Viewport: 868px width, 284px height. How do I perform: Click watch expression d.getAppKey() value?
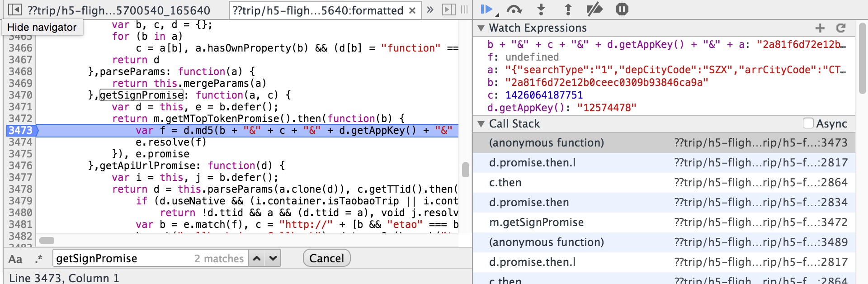[607, 108]
